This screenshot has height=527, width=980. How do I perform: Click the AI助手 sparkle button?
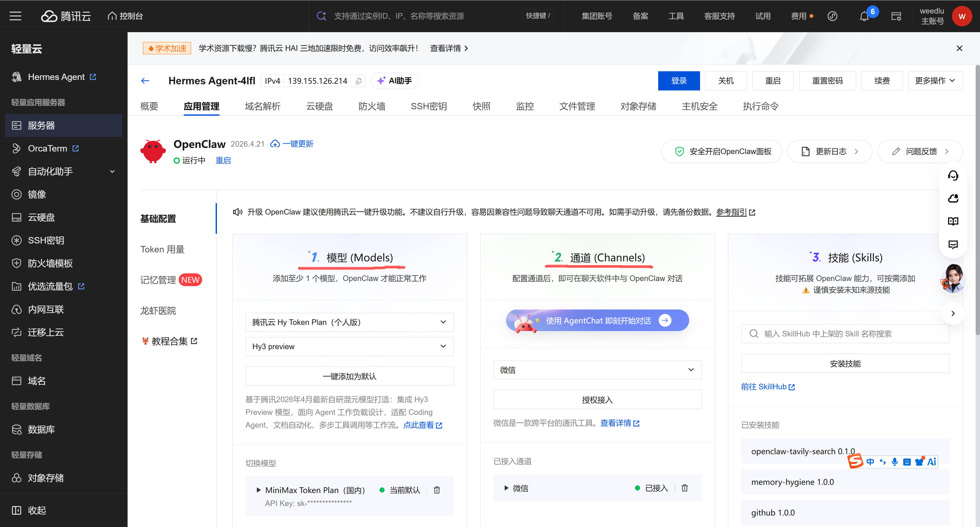[395, 81]
